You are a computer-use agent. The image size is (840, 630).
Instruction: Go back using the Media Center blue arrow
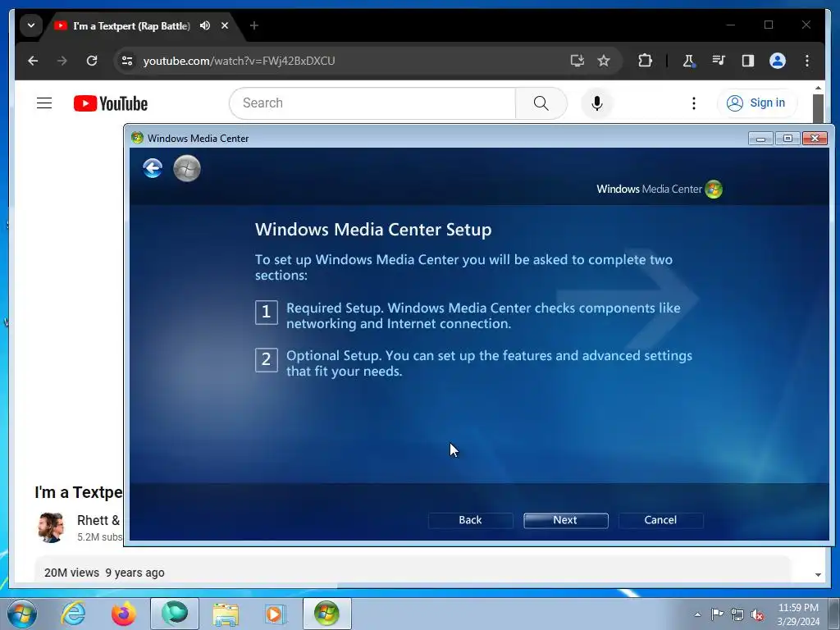[153, 168]
